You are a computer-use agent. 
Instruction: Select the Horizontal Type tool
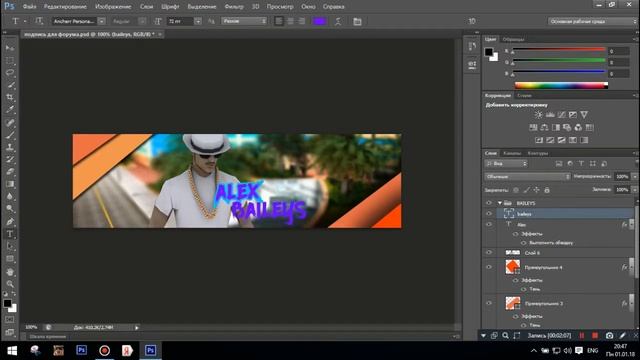(x=10, y=234)
